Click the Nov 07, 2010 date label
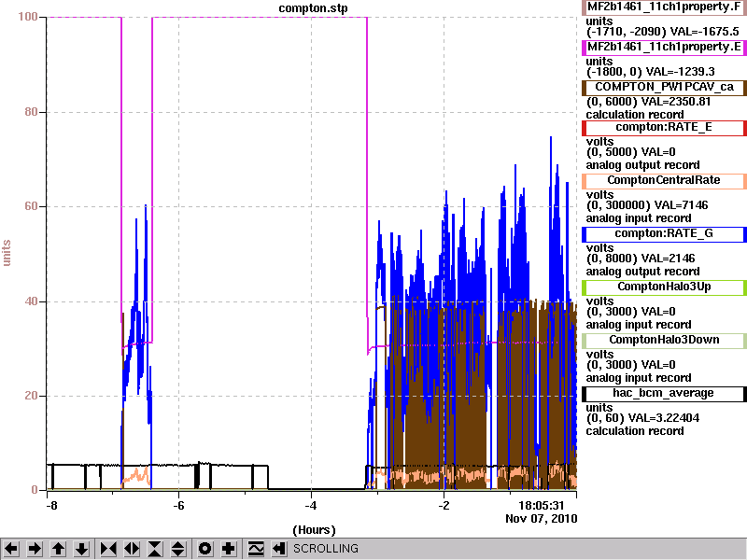Image resolution: width=747 pixels, height=560 pixels. pos(542,519)
